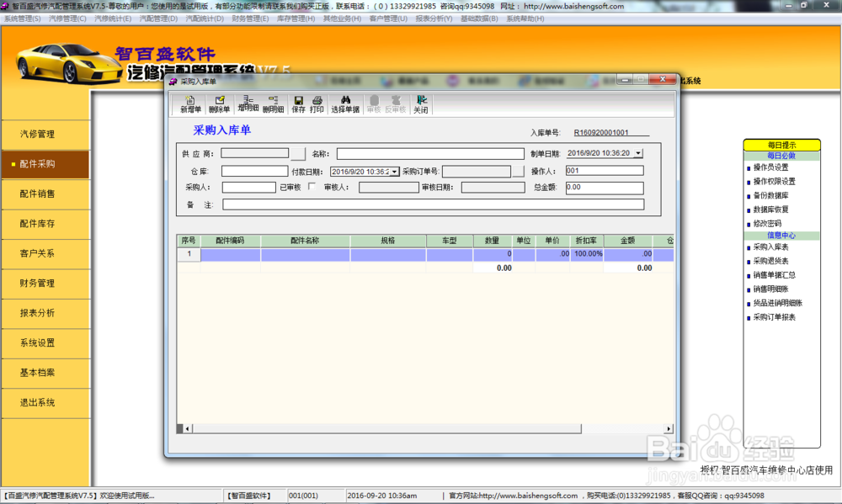The image size is (842, 504).
Task: Click the 采购订单号 lookup button
Action: coord(518,171)
